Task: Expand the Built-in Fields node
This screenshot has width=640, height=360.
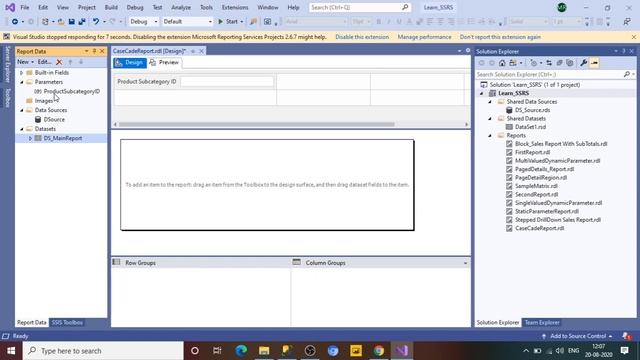Action: tap(22, 73)
